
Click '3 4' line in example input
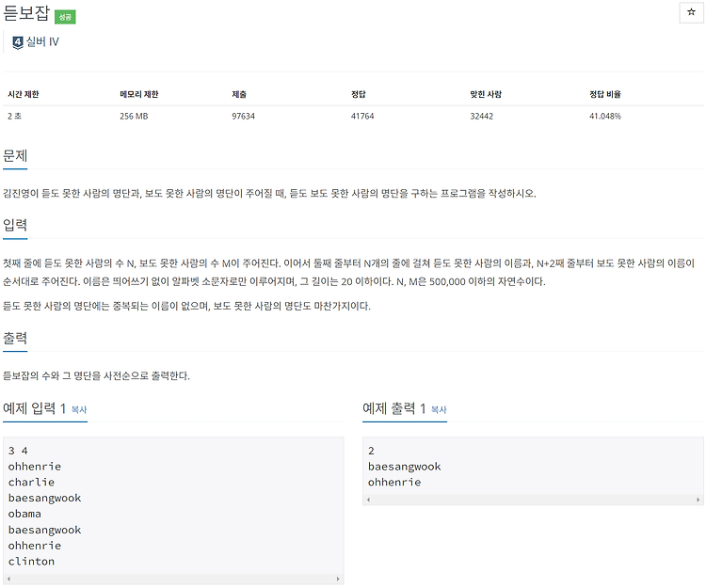(18, 451)
